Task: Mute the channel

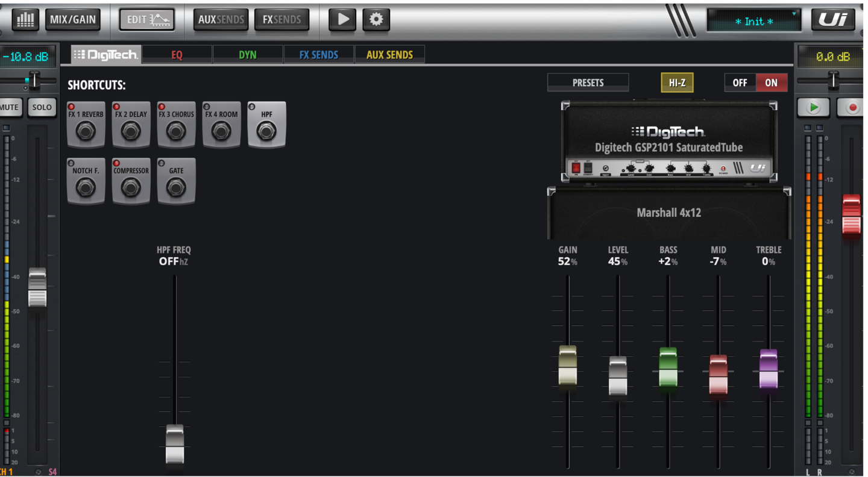Action: click(10, 108)
